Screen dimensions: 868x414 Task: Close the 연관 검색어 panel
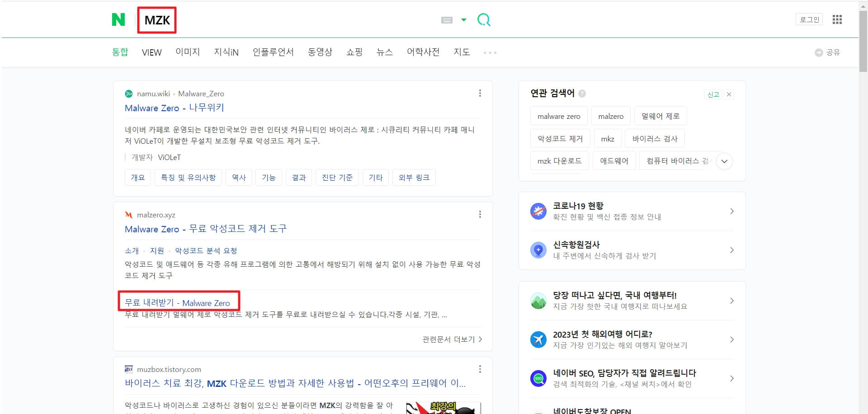point(729,94)
